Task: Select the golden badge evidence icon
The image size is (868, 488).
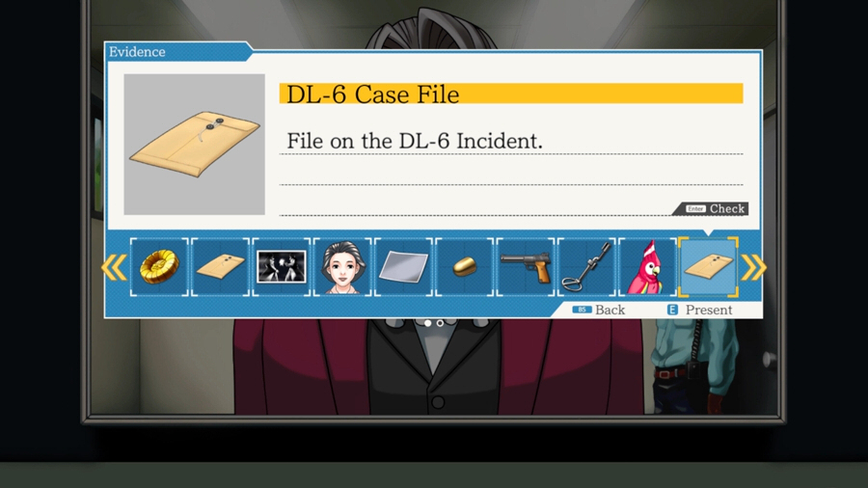Action: (159, 267)
